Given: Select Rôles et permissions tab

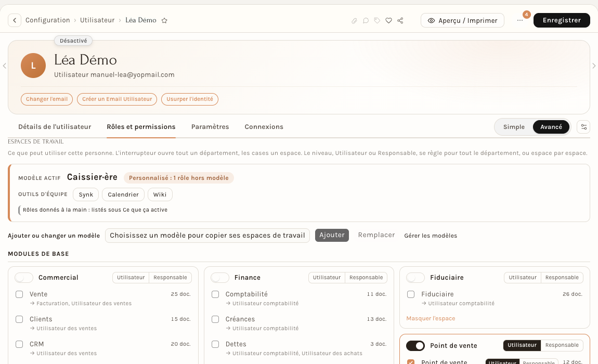Looking at the screenshot, I should [x=141, y=127].
